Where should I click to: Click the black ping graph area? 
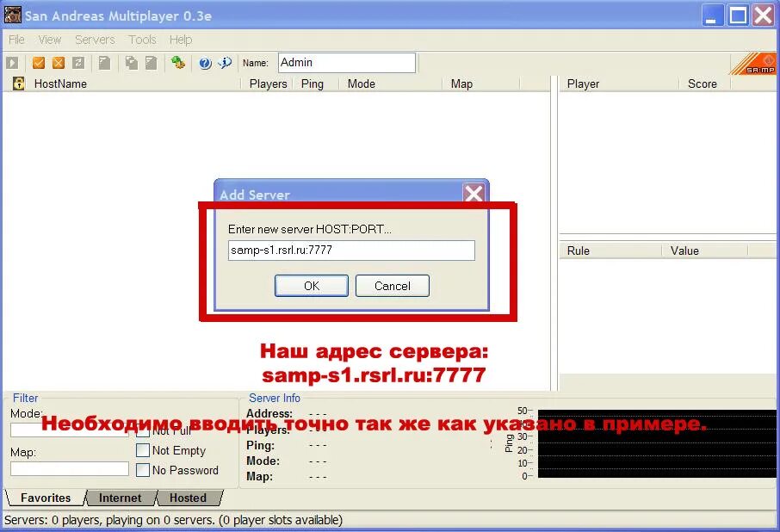point(657,443)
